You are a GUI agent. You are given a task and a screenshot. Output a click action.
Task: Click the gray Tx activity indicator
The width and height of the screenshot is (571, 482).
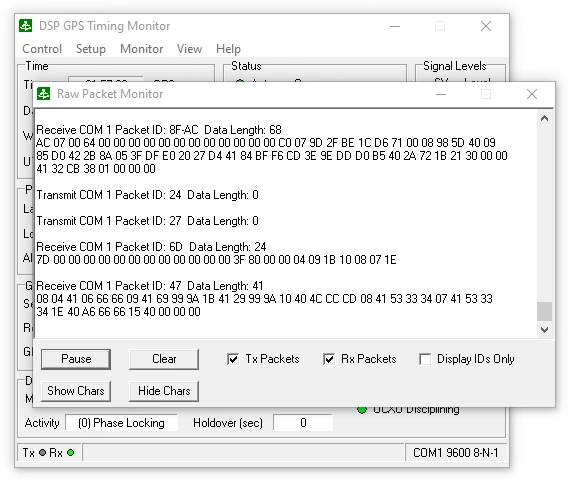click(x=43, y=453)
